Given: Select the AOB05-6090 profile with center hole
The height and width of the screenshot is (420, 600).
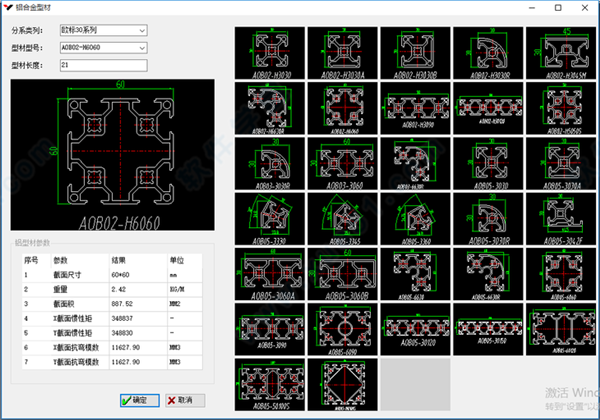Looking at the screenshot, I should click(342, 329).
